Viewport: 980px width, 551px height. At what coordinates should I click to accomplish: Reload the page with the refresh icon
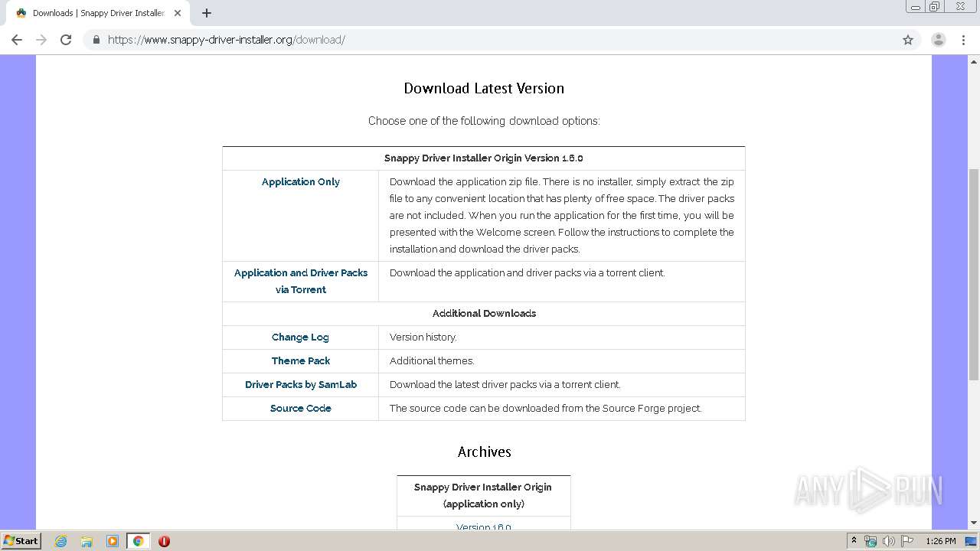66,40
